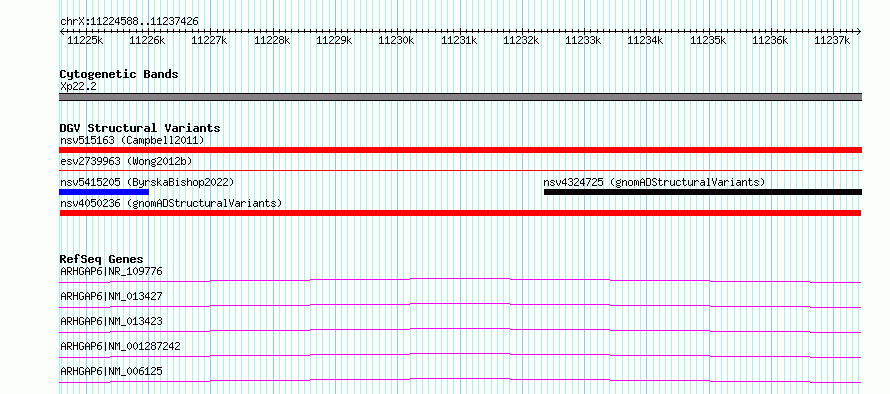Select the red nsv515163 variant bar
Screen dimensions: 890x394
460,150
